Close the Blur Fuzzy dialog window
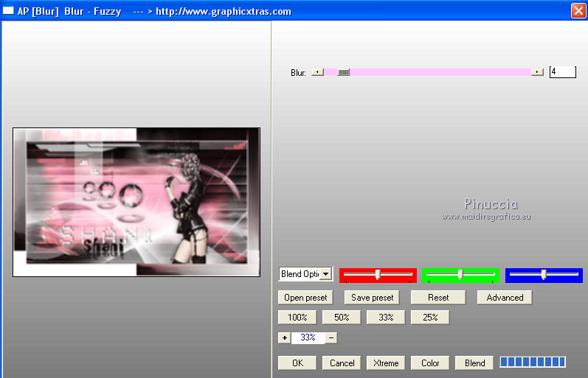This screenshot has width=588, height=378. (x=578, y=10)
